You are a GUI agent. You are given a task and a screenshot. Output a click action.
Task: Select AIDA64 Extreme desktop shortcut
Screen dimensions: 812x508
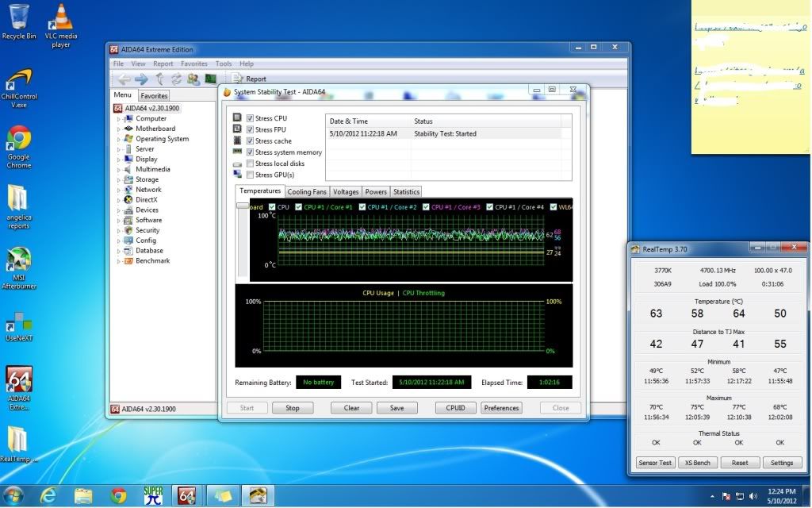point(19,387)
